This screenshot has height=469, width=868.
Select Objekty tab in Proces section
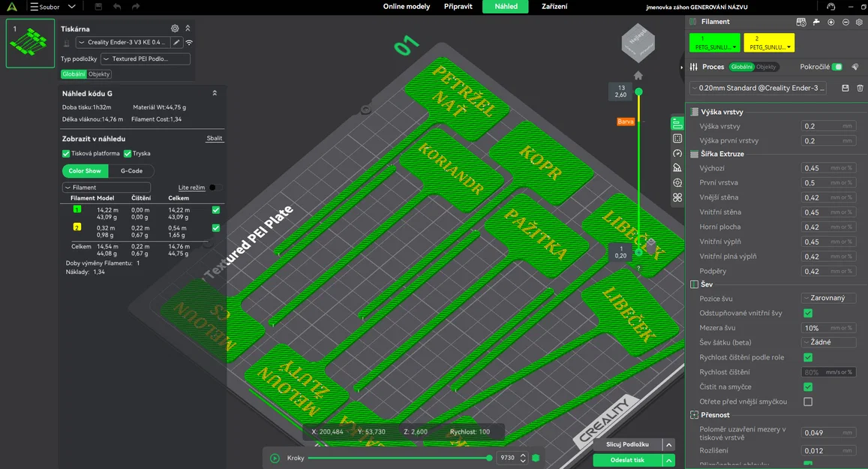pyautogui.click(x=766, y=67)
